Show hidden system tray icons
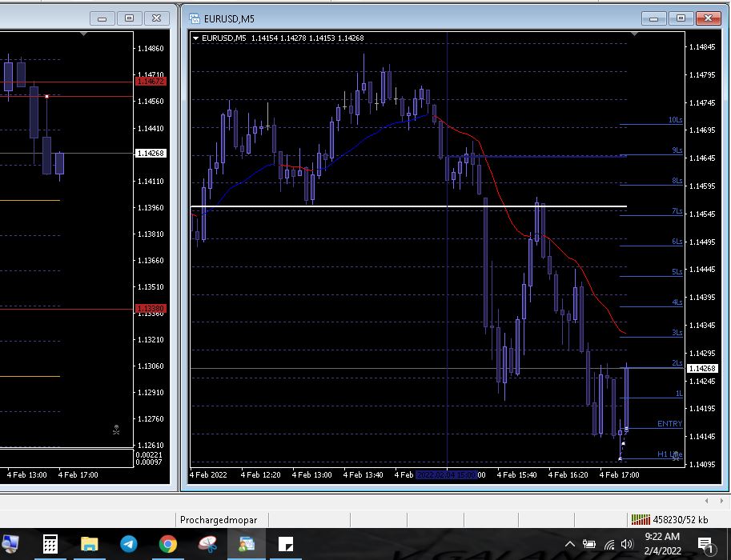This screenshot has width=731, height=560. click(569, 544)
